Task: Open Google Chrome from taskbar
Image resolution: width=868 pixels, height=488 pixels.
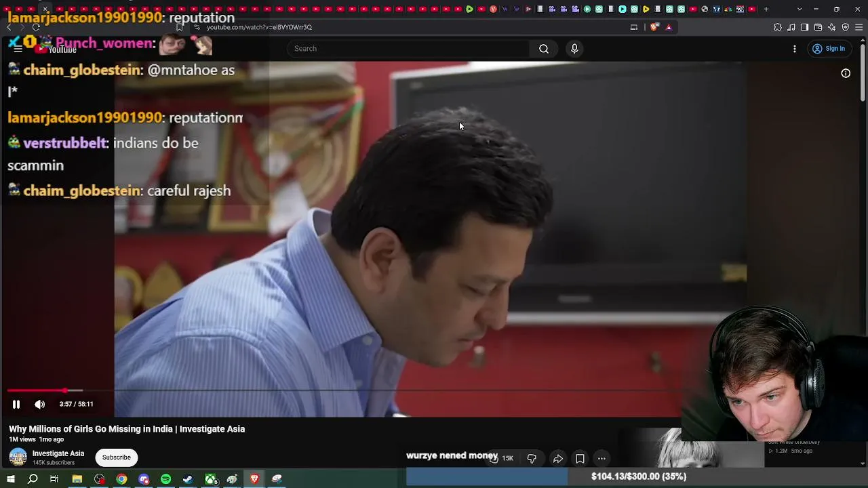Action: point(121,479)
